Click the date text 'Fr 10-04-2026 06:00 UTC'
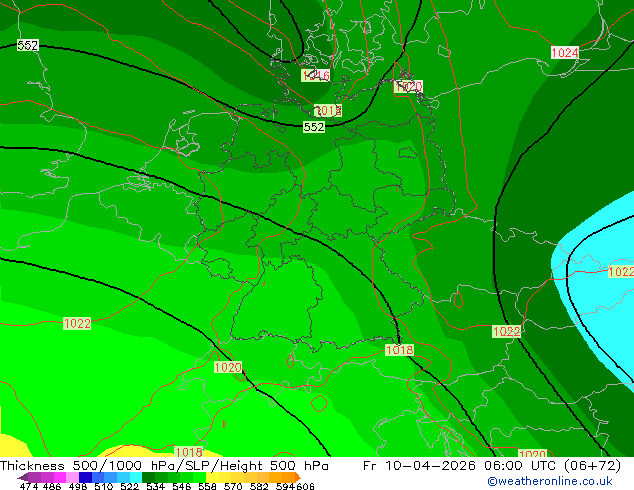 coord(461,465)
